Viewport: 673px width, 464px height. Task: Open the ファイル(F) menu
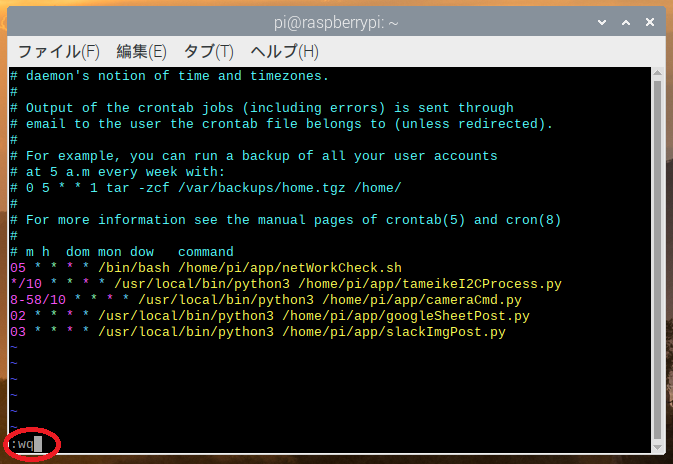pyautogui.click(x=59, y=51)
